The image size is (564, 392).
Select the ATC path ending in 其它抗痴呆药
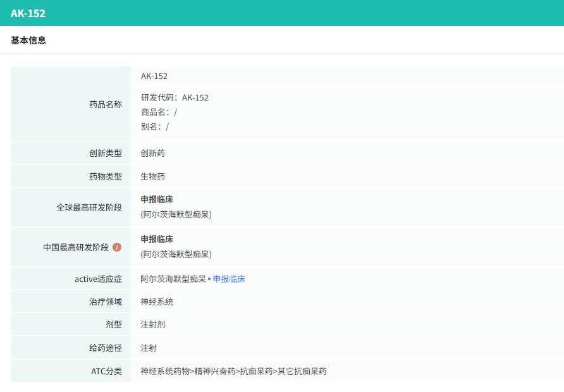(x=233, y=371)
